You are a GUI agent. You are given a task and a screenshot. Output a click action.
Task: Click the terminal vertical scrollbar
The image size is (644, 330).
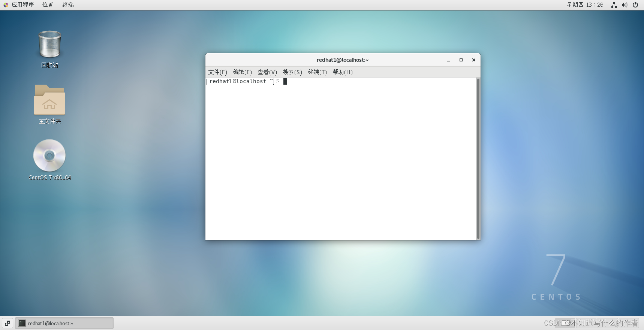click(478, 159)
